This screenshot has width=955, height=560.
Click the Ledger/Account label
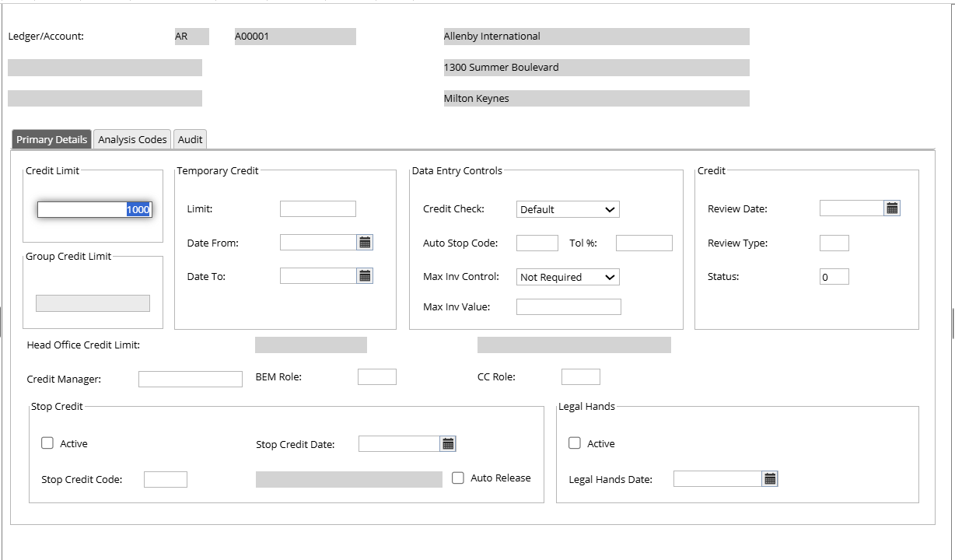46,36
